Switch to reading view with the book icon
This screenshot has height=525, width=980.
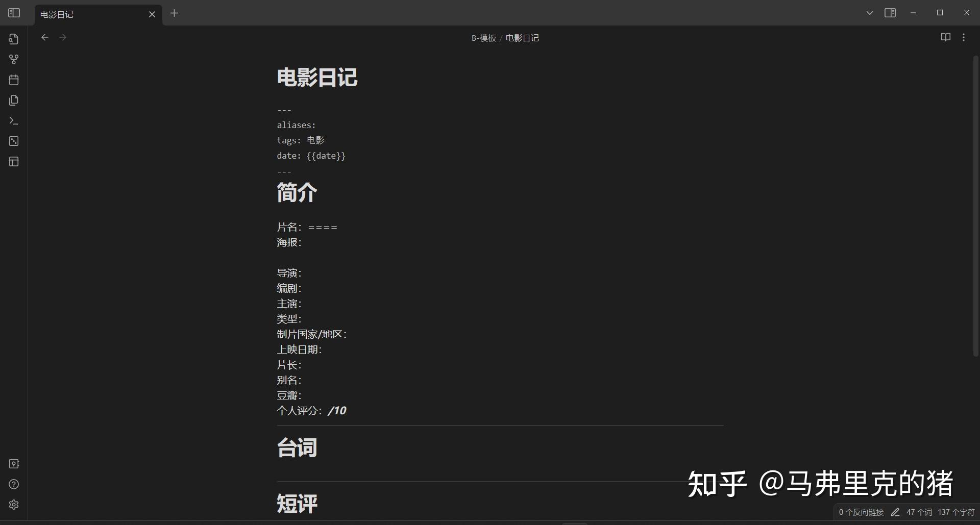point(946,37)
